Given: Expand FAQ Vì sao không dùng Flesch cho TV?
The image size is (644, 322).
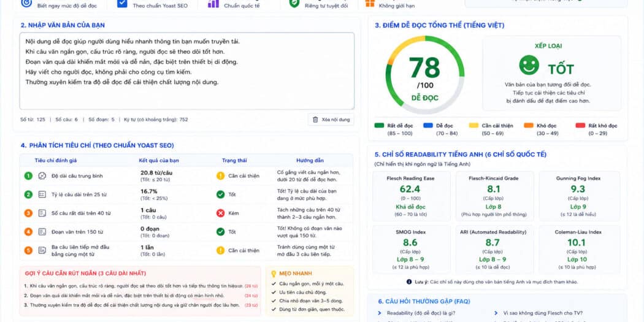Looking at the screenshot, I should click(539, 313).
